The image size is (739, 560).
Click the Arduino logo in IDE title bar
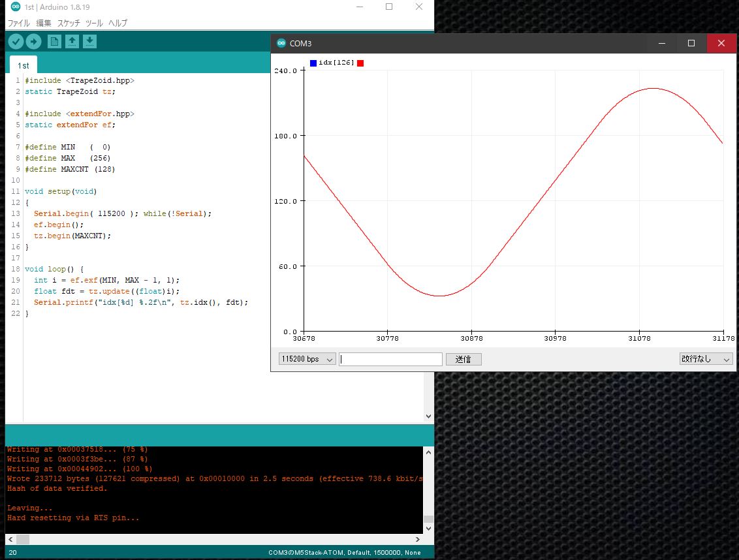point(15,7)
